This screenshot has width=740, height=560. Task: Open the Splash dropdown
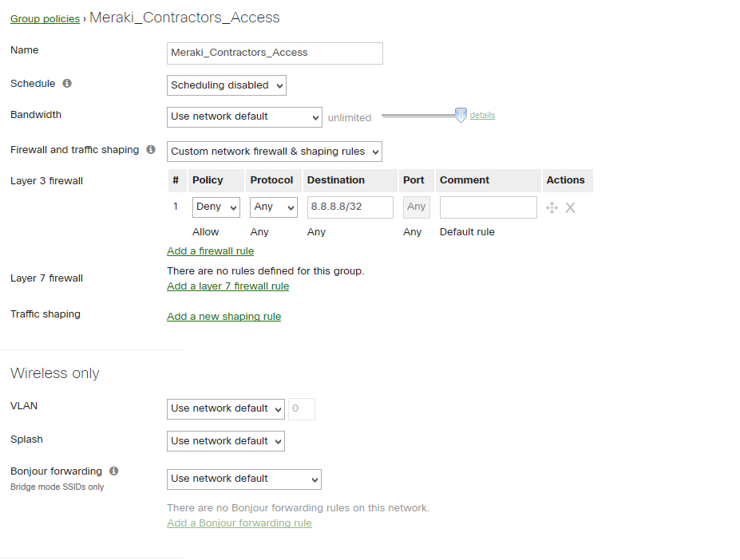tap(226, 441)
